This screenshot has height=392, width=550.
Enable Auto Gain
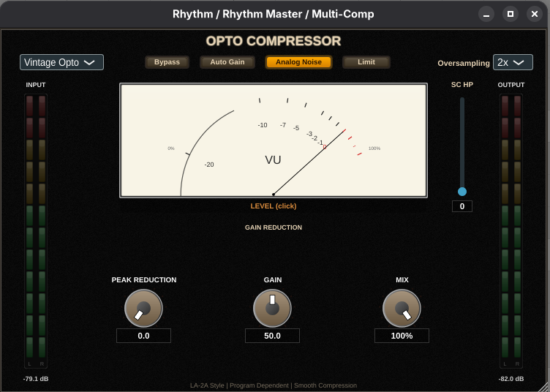(227, 62)
